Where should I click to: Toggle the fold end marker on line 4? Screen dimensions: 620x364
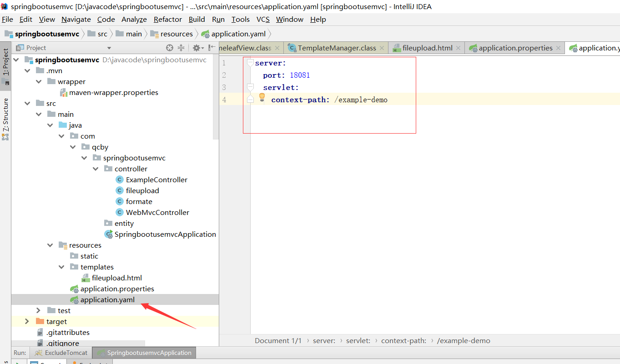250,99
